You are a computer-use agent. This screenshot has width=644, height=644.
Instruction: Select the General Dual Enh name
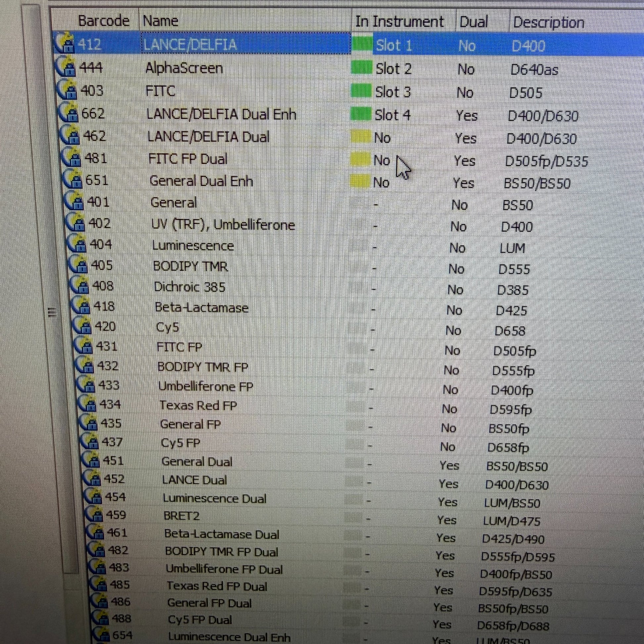pyautogui.click(x=201, y=181)
